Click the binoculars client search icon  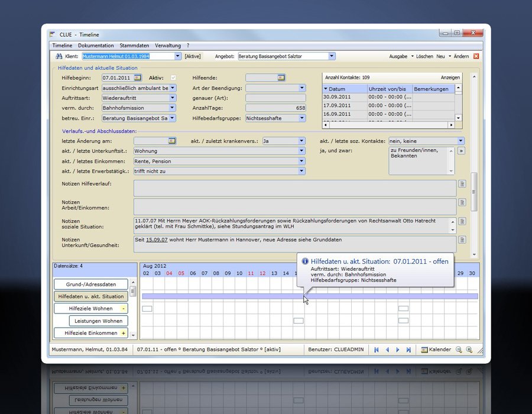click(59, 56)
